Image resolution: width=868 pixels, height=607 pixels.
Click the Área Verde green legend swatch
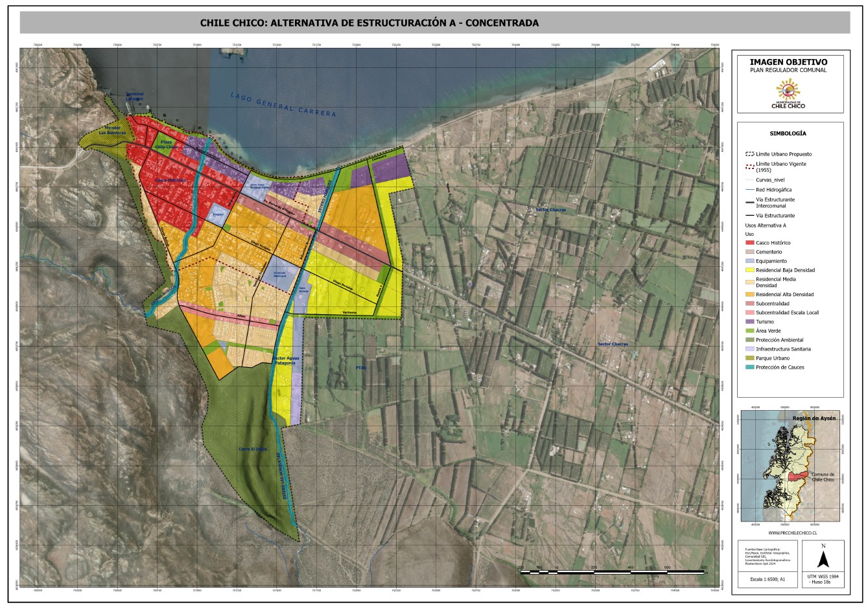pyautogui.click(x=750, y=331)
